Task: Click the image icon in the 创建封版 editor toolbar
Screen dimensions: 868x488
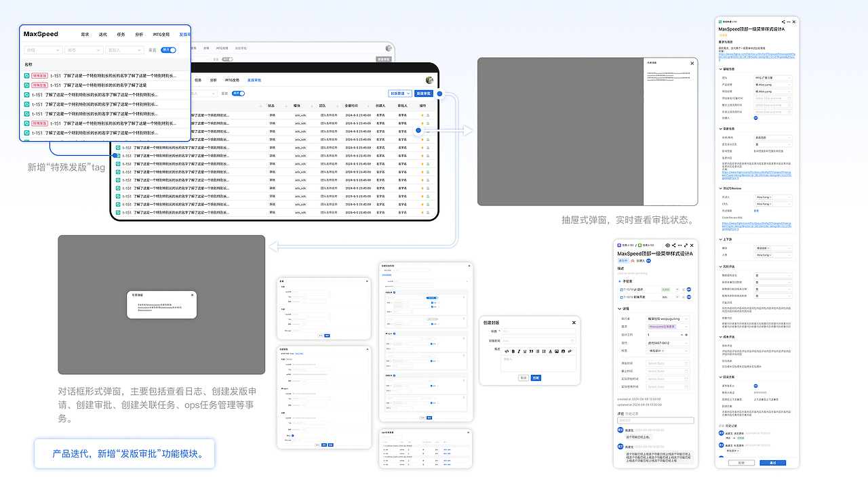Action: point(557,351)
